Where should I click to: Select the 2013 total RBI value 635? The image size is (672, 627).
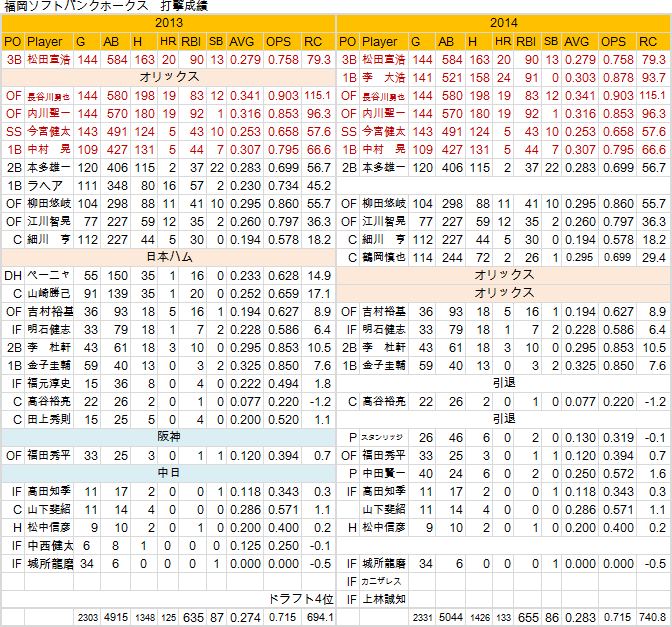pos(193,618)
